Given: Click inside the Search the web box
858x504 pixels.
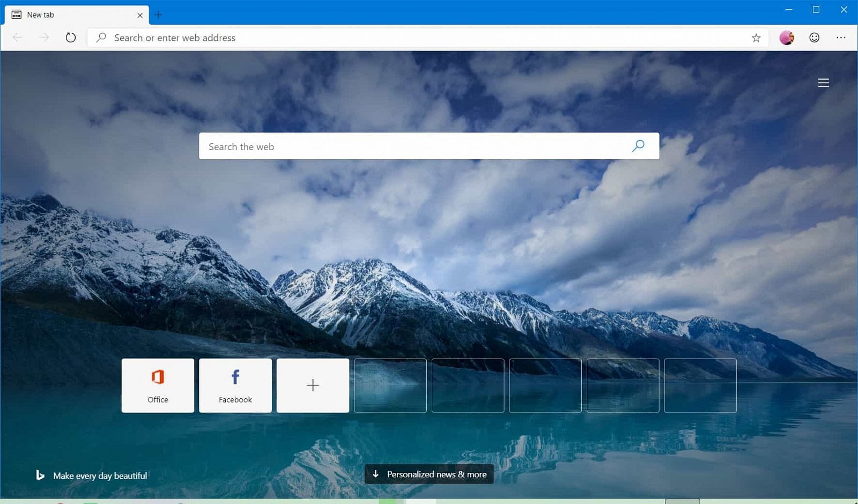Looking at the screenshot, I should pos(375,146).
